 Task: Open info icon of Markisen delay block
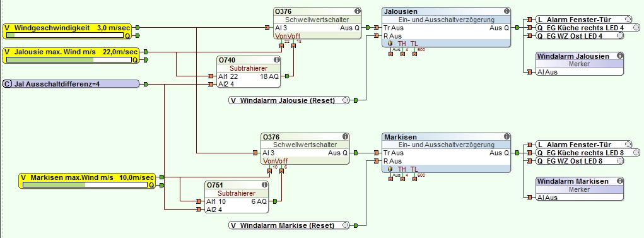coord(507,136)
